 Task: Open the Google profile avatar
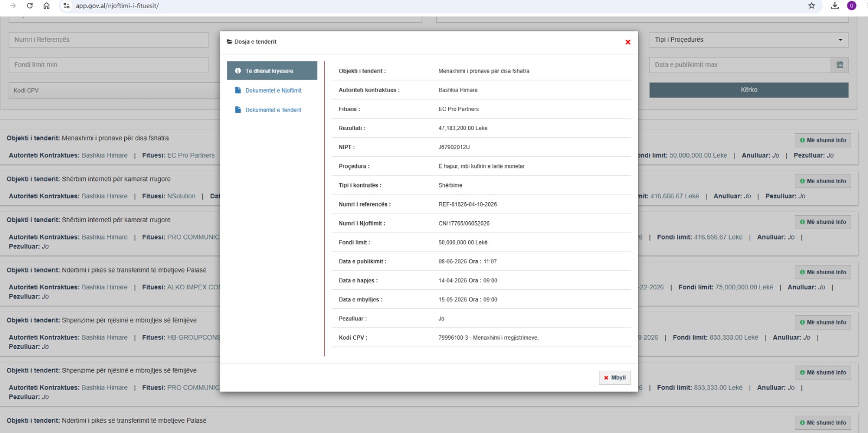pyautogui.click(x=852, y=5)
